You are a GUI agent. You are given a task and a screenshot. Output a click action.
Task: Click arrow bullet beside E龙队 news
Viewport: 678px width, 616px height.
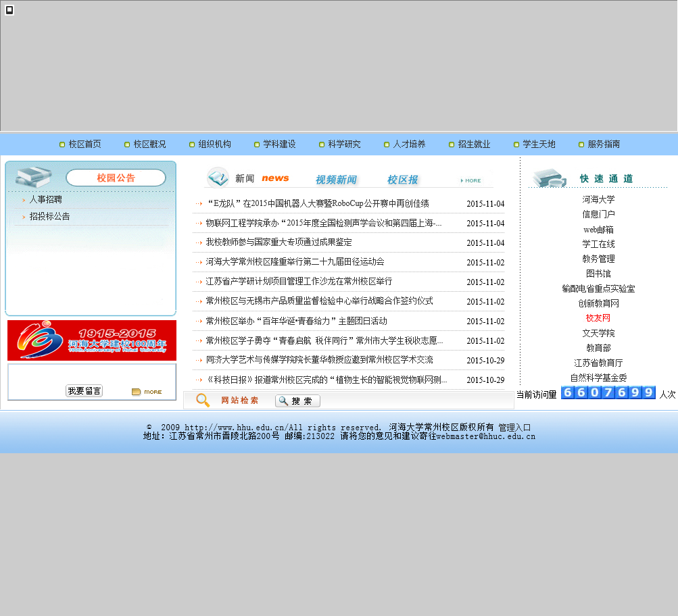click(199, 203)
